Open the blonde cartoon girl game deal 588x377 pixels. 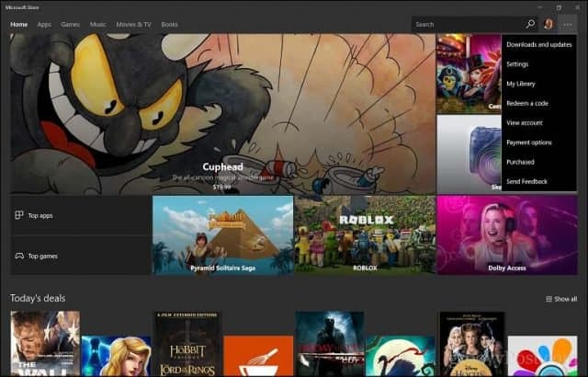(117, 356)
